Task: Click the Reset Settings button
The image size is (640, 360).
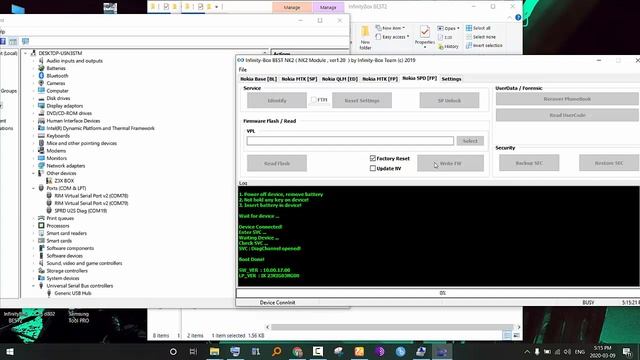Action: [x=362, y=100]
